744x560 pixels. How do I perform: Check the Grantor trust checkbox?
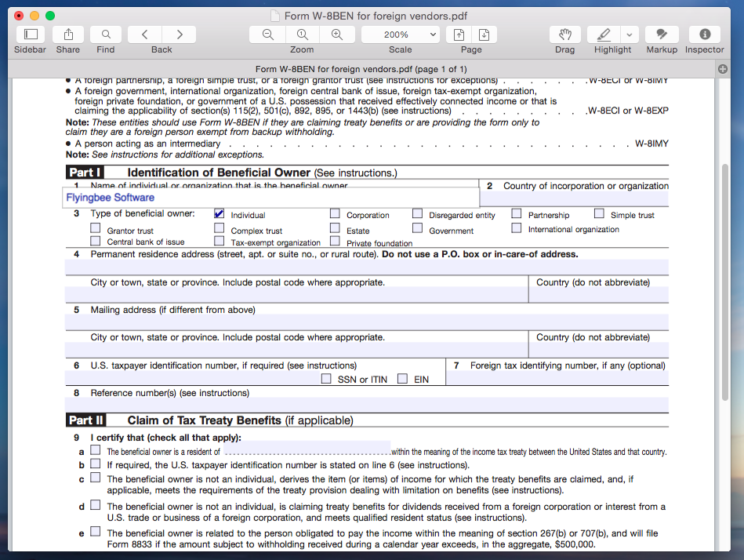[96, 228]
